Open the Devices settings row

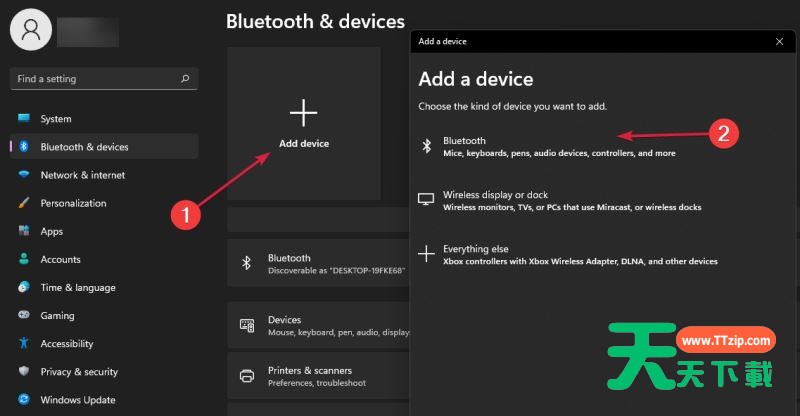click(x=320, y=325)
